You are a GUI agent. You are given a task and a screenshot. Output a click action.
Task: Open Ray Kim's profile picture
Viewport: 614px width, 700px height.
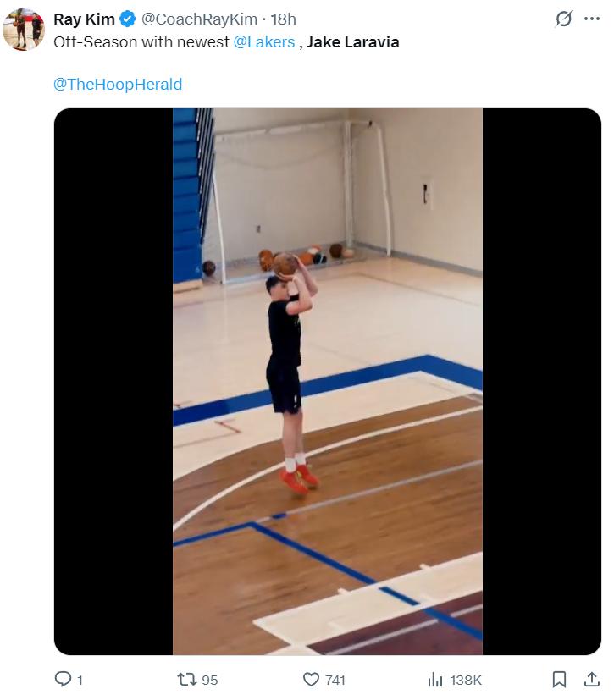23,30
